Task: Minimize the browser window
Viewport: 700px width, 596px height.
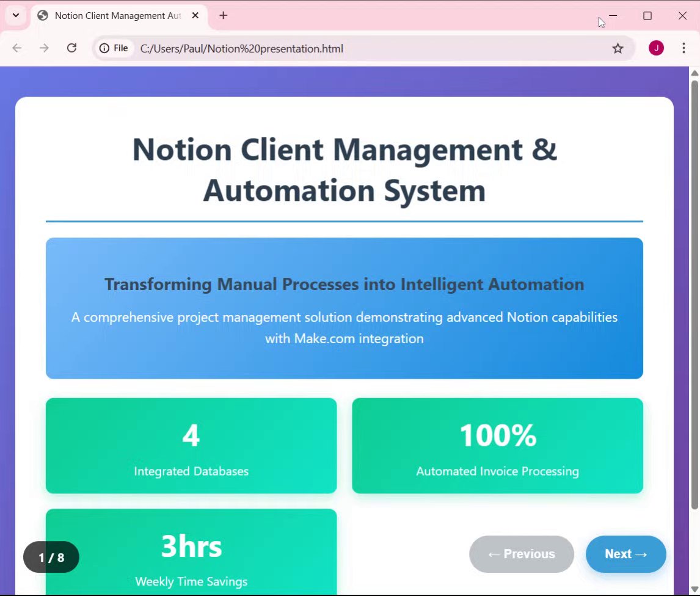Action: tap(613, 16)
